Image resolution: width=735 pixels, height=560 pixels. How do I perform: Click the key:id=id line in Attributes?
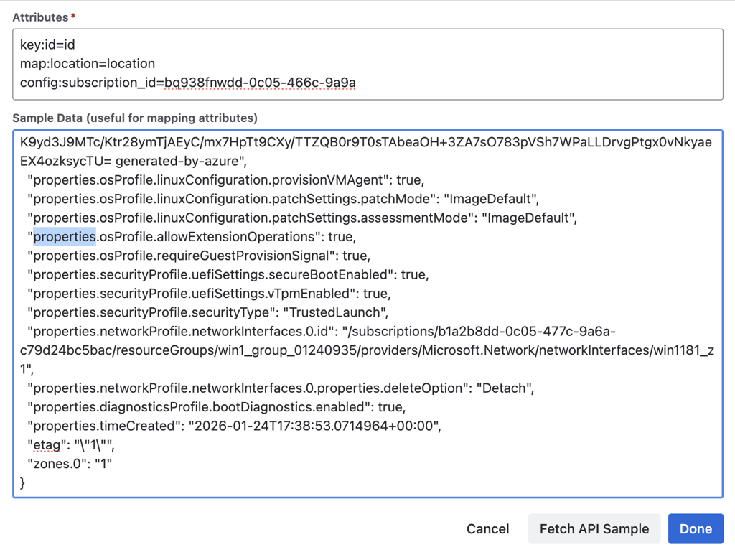click(x=47, y=45)
